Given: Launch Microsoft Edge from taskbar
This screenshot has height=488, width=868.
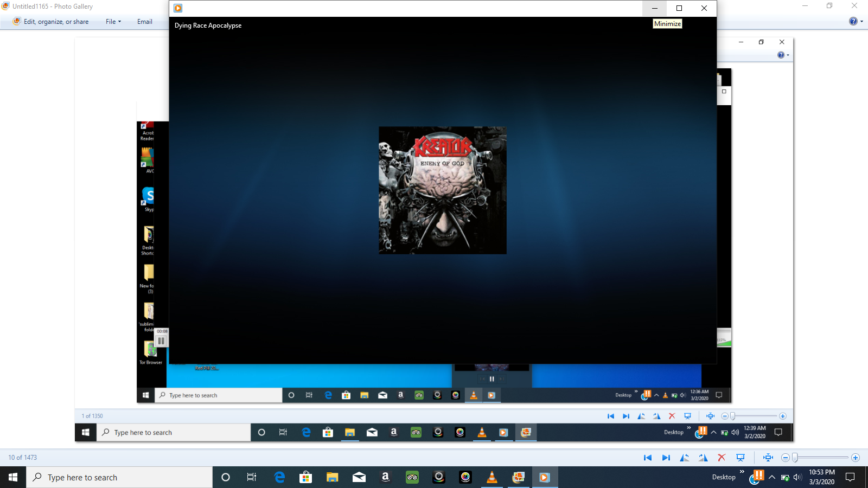Looking at the screenshot, I should click(x=279, y=477).
